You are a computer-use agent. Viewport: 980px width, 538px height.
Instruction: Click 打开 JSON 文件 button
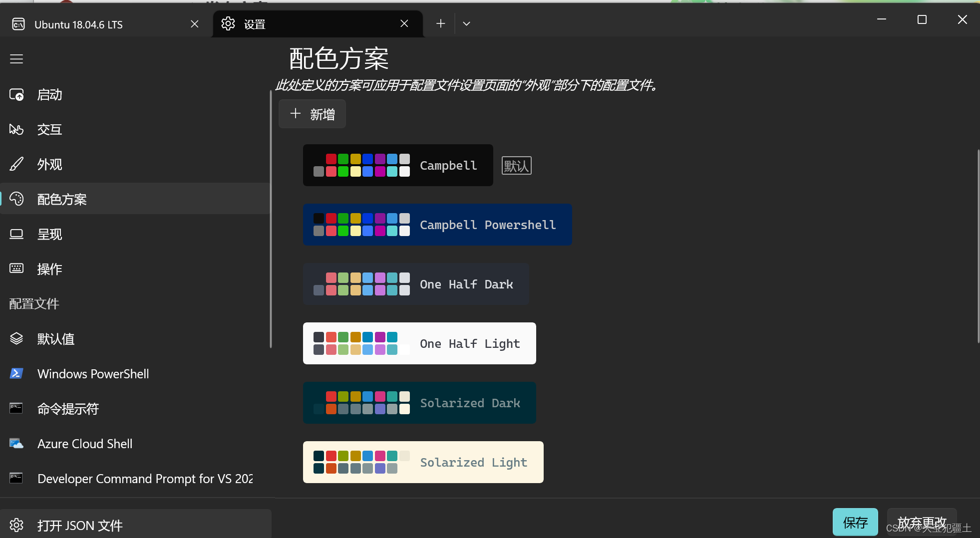[x=135, y=525]
